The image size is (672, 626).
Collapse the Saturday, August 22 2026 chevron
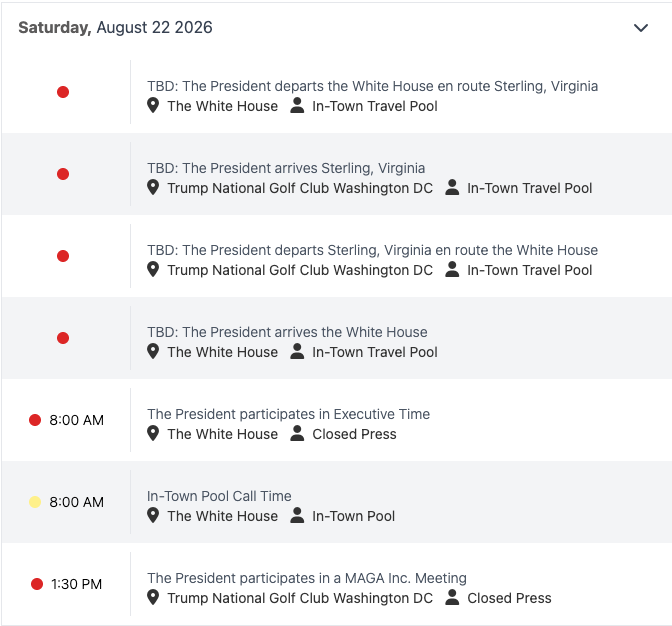click(x=641, y=28)
